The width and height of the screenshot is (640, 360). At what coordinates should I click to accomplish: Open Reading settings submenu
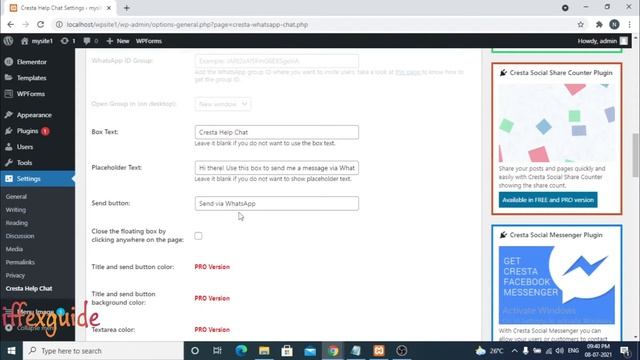click(17, 223)
